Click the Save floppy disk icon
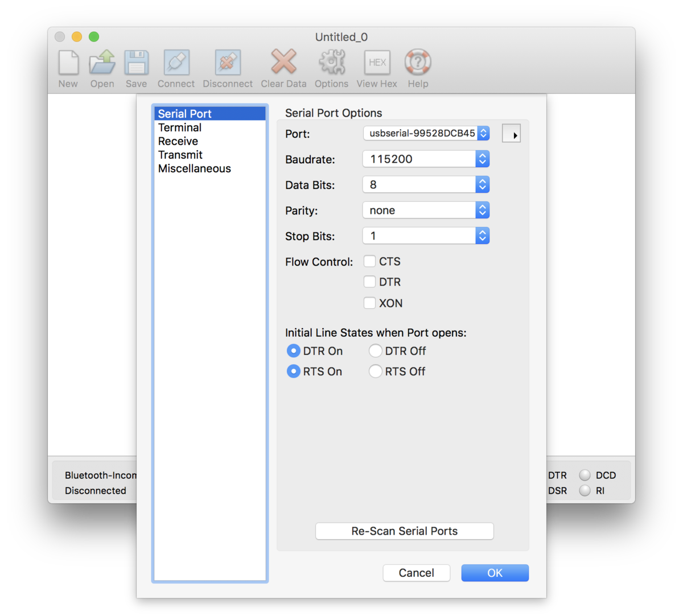This screenshot has height=616, width=683. pyautogui.click(x=137, y=63)
